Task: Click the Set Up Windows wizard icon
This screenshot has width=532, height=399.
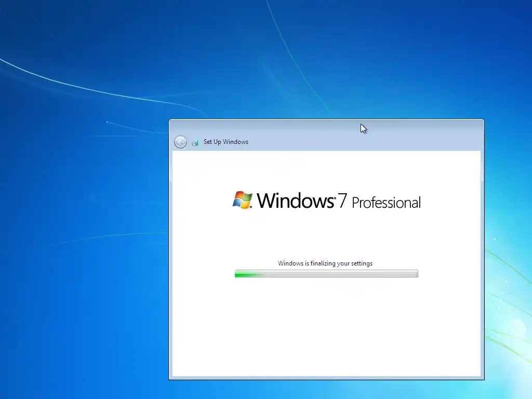Action: click(195, 142)
